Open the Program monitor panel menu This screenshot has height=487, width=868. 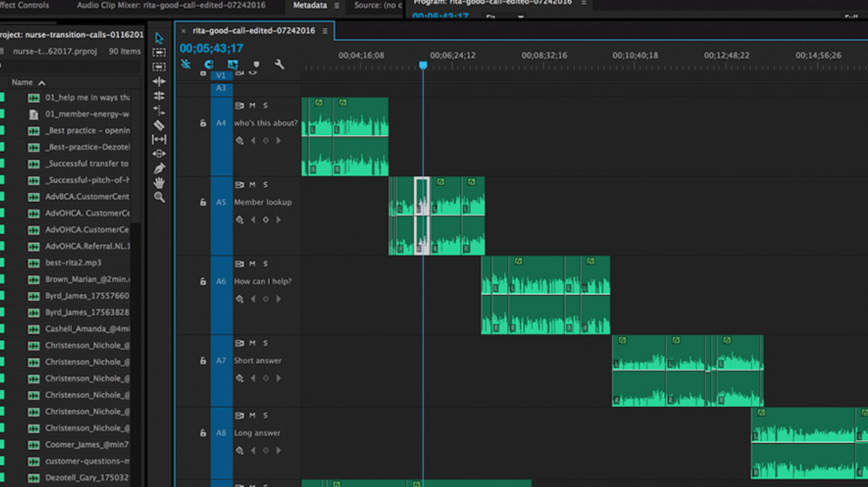point(583,3)
